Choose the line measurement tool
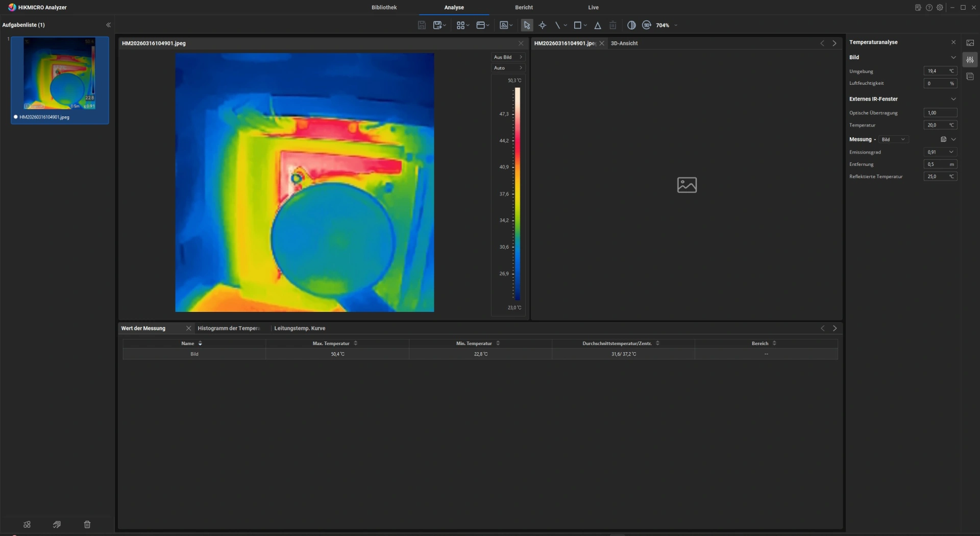The image size is (980, 536). 557,25
